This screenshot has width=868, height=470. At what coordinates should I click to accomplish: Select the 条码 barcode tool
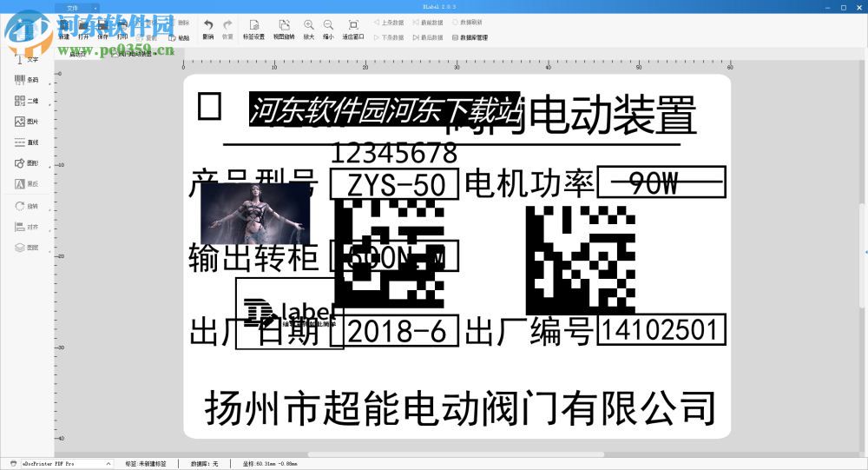(27, 80)
